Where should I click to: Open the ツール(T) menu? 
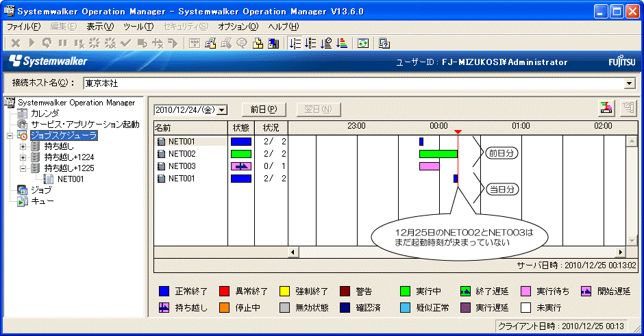pos(138,27)
